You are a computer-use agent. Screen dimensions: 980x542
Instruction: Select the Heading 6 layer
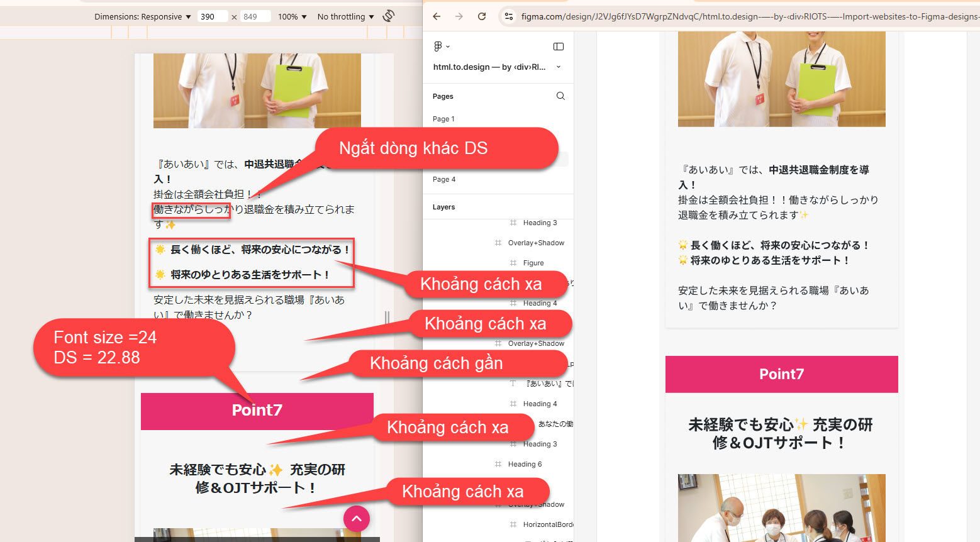(x=525, y=464)
